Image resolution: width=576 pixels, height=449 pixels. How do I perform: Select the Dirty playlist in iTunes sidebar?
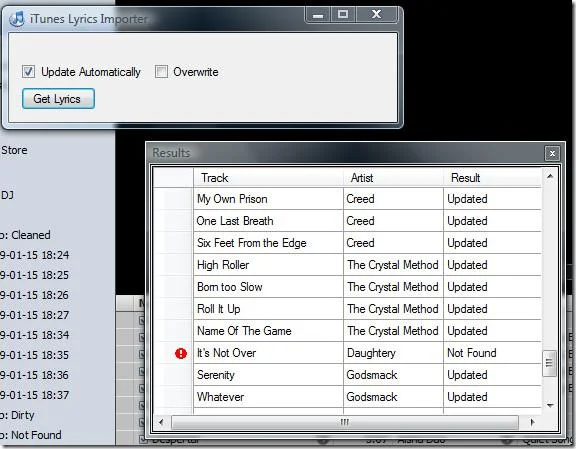tap(17, 415)
